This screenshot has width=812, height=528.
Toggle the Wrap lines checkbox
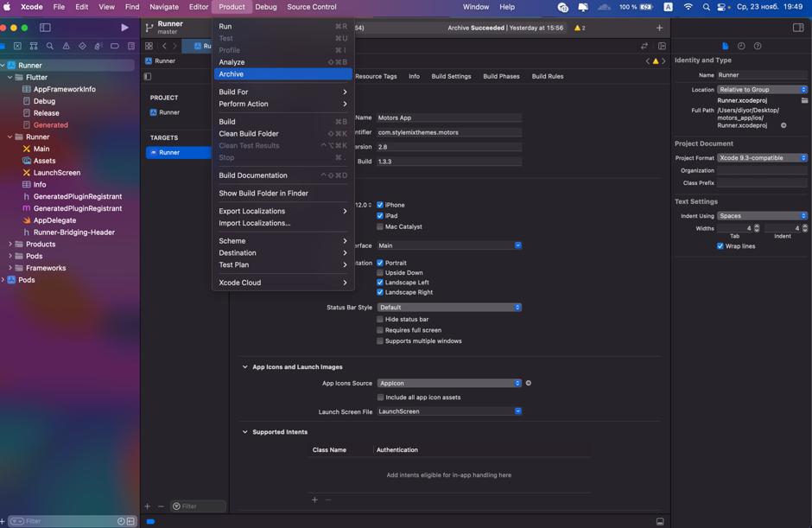click(x=720, y=246)
